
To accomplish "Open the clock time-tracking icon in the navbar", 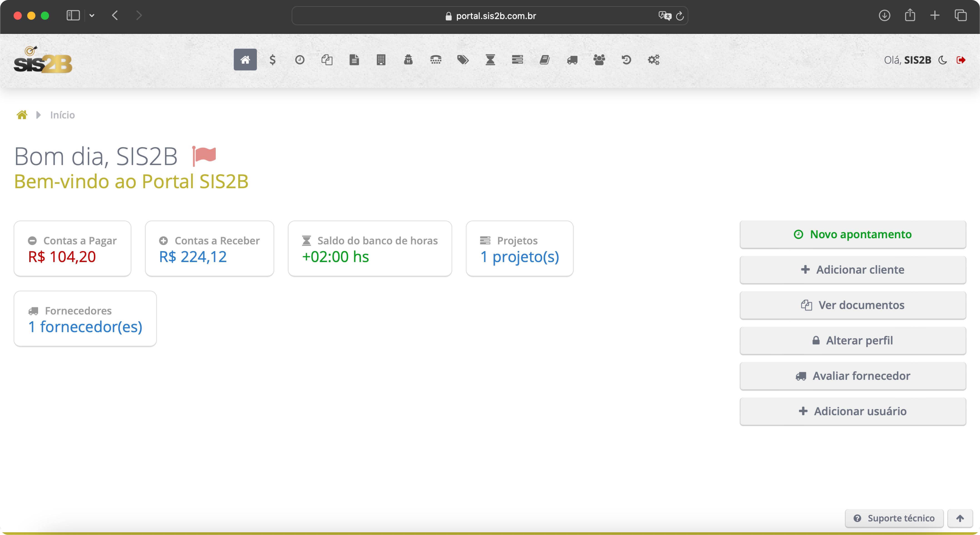I will tap(300, 60).
